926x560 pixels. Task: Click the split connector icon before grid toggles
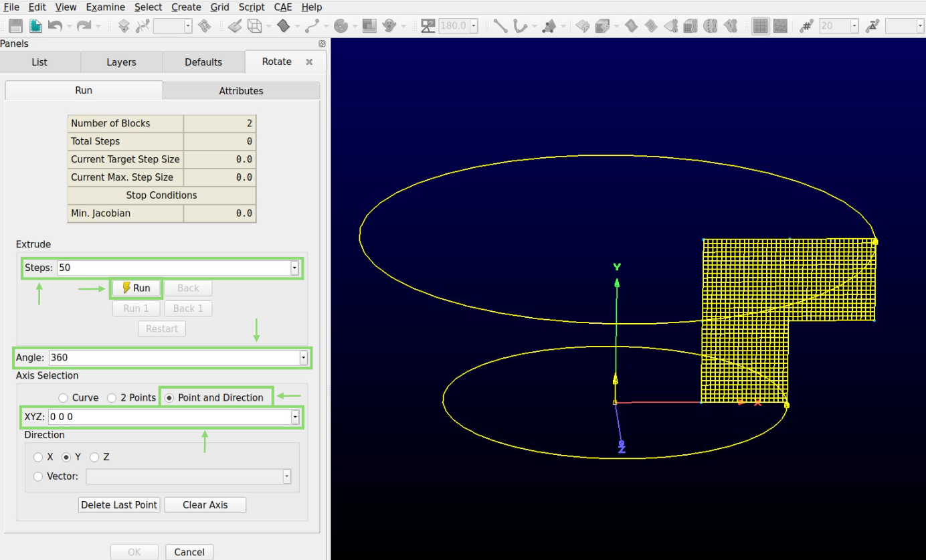tap(731, 26)
